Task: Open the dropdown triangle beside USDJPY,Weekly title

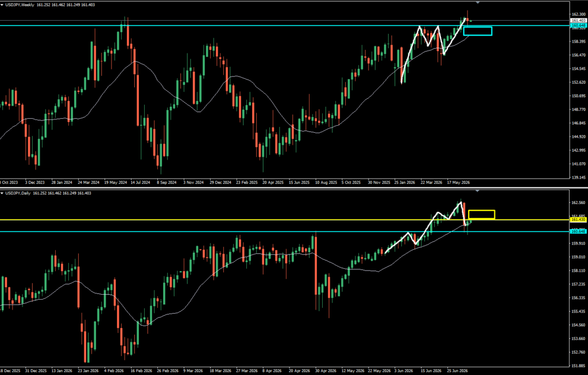Action: [x=2, y=5]
